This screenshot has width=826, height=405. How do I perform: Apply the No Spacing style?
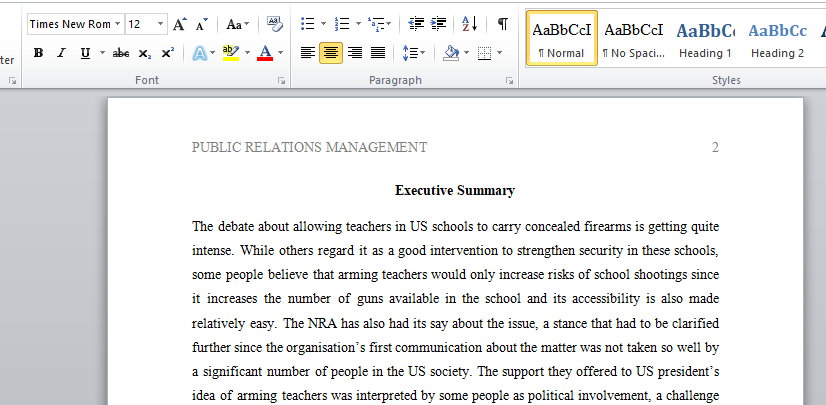coord(634,38)
